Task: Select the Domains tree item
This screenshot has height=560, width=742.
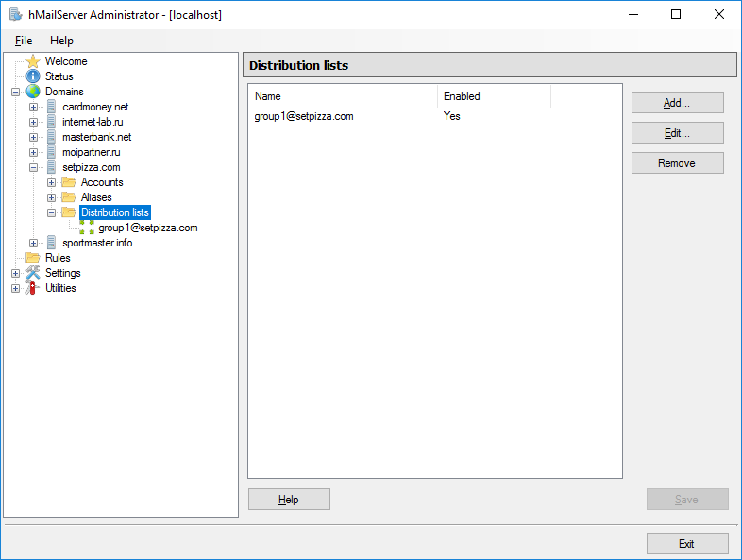Action: (64, 92)
